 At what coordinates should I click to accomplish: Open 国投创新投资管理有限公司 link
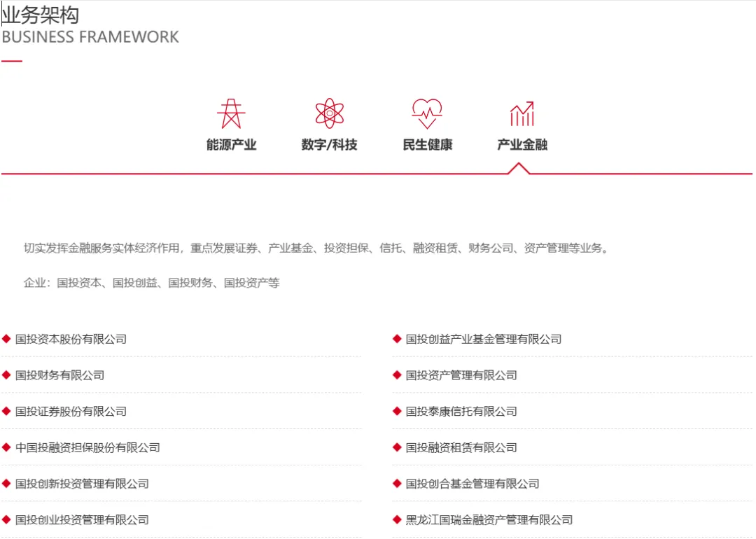pyautogui.click(x=82, y=484)
